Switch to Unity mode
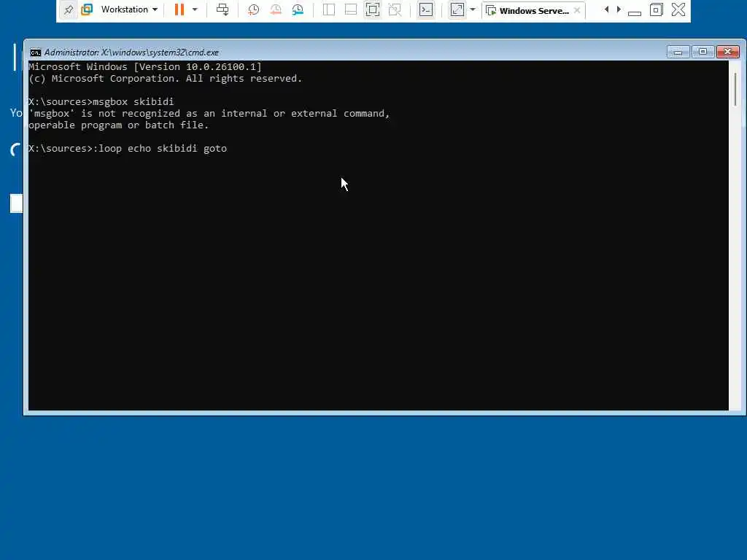This screenshot has width=747, height=560. pos(395,9)
